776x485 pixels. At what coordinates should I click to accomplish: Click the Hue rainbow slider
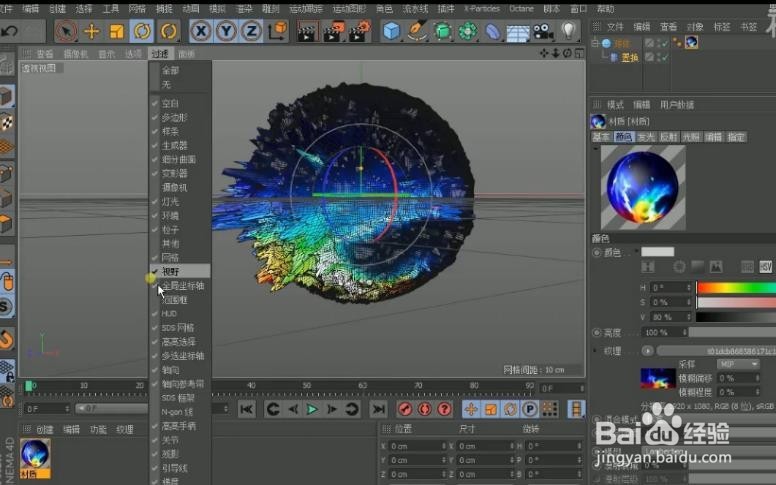point(736,288)
